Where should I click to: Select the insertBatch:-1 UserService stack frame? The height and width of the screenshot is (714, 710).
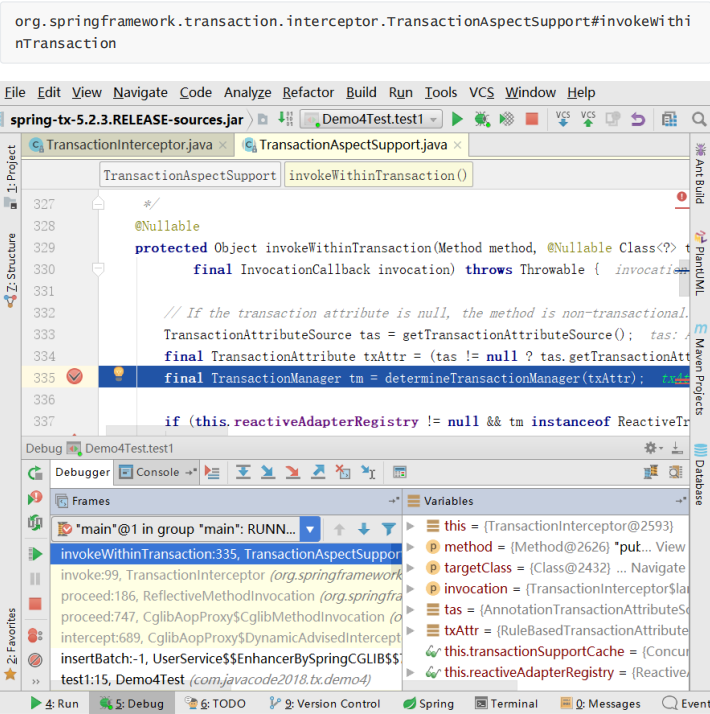[x=230, y=658]
